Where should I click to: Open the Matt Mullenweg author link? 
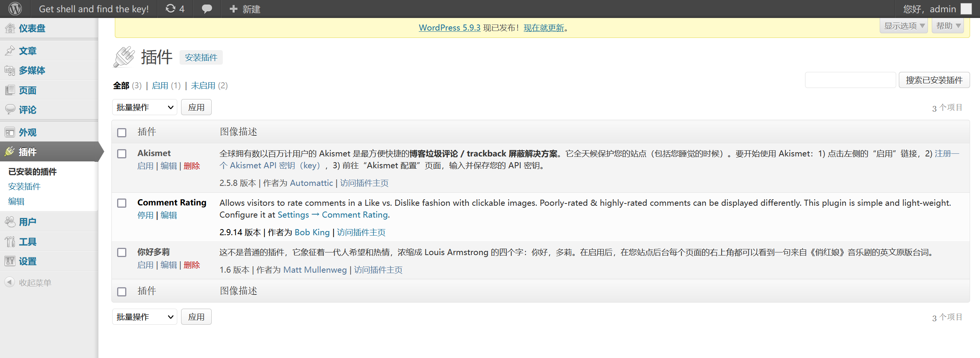(x=315, y=270)
